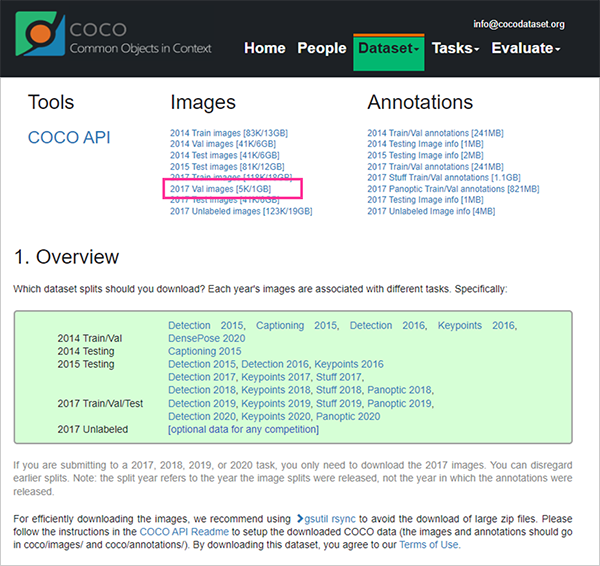The height and width of the screenshot is (566, 600).
Task: Open the Stuff 2018 task link
Action: 338,390
